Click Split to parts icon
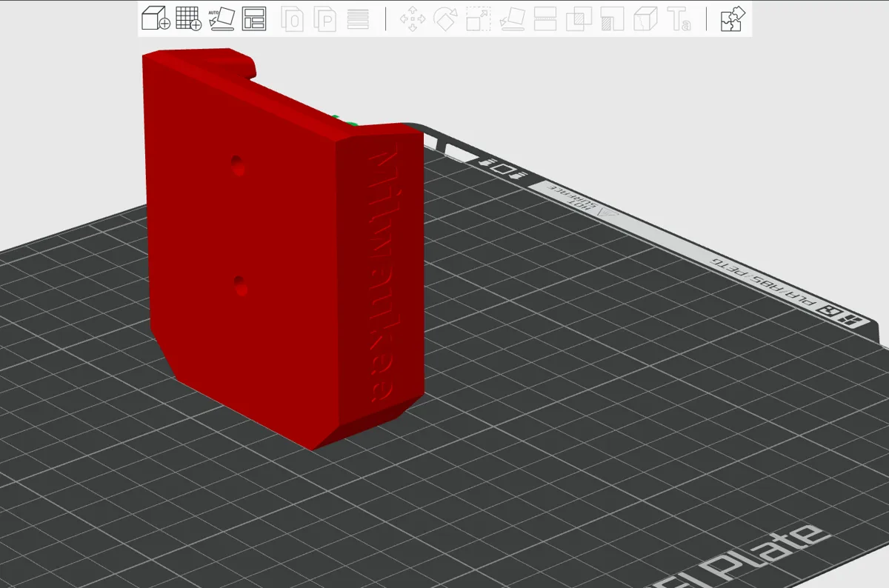This screenshot has height=588, width=889. [x=325, y=19]
